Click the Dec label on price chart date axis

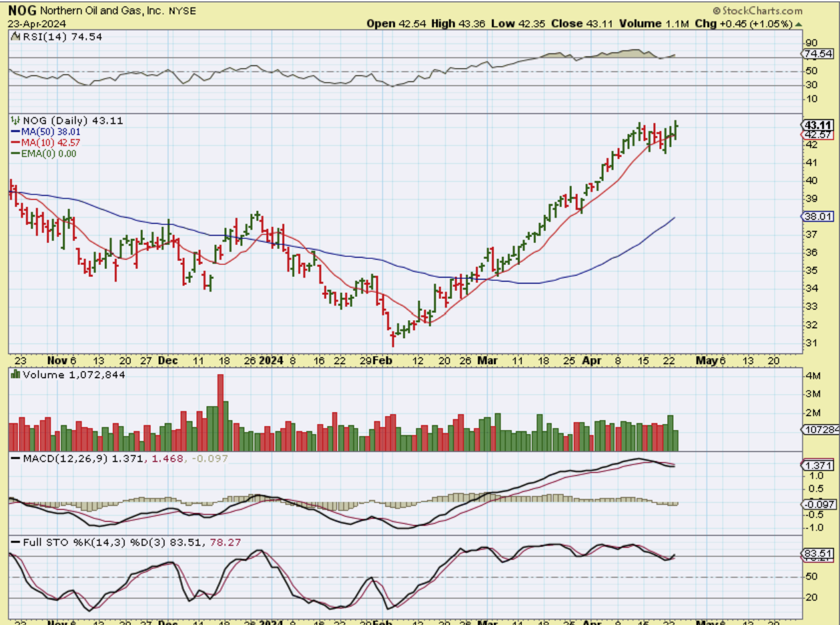pyautogui.click(x=168, y=360)
